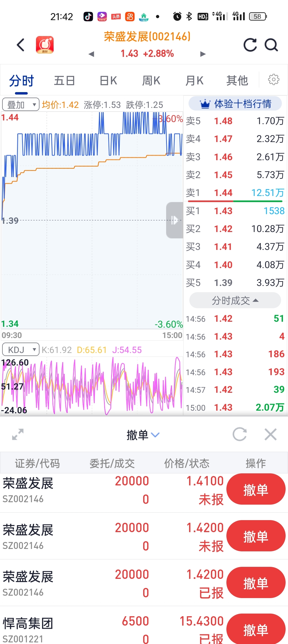Tap 体验十档行情 button
Screen dimensions: 288x644
pos(235,104)
